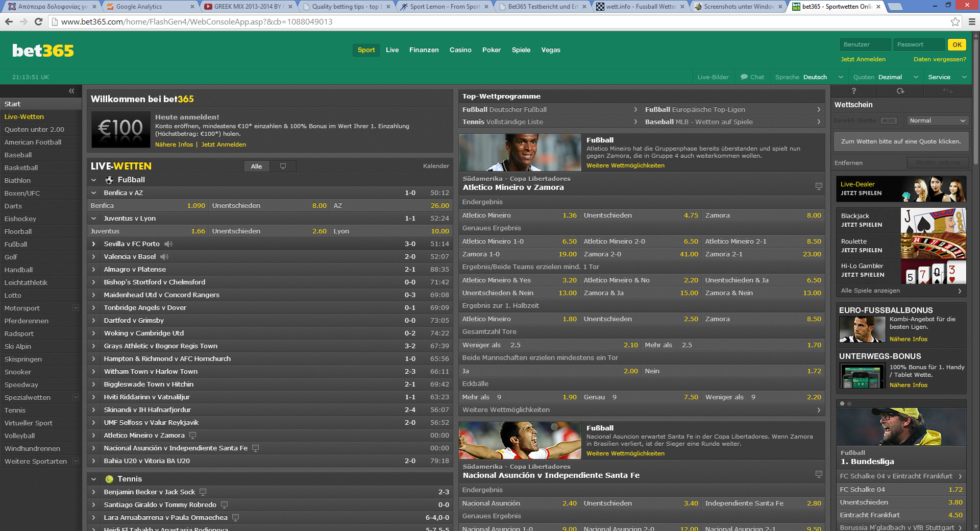Click the live stream icon beside Atletico Mineiro v Zamora in list
Screen dimensions: 980x531
(192, 436)
